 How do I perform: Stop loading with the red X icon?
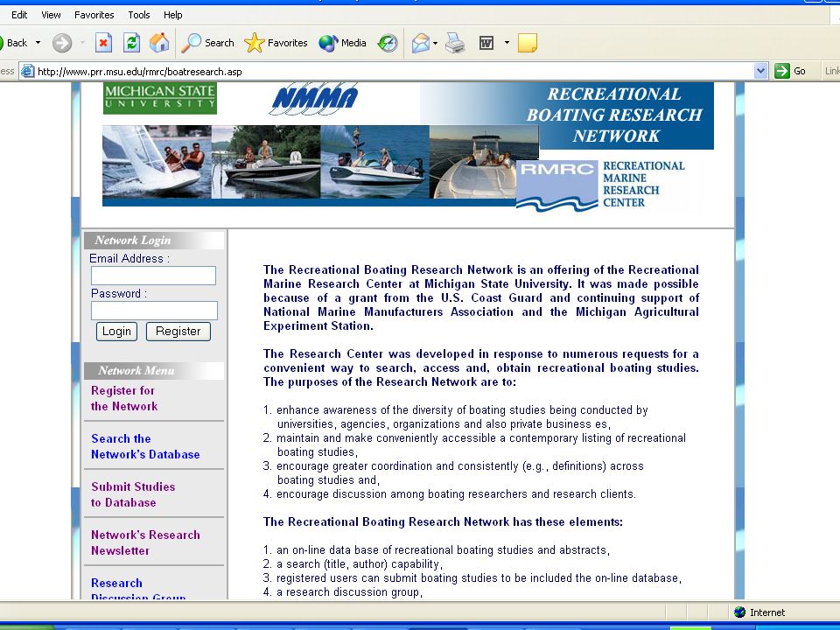(x=103, y=43)
